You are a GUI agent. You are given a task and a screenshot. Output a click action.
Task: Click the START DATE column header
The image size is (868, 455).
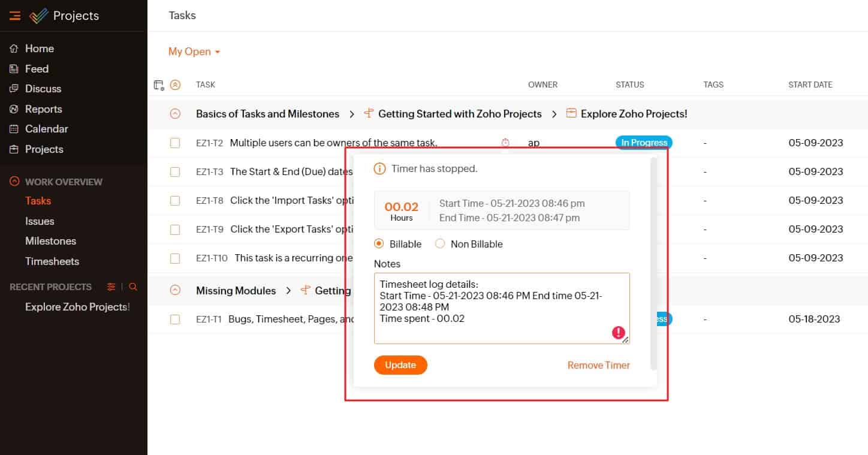(x=810, y=85)
